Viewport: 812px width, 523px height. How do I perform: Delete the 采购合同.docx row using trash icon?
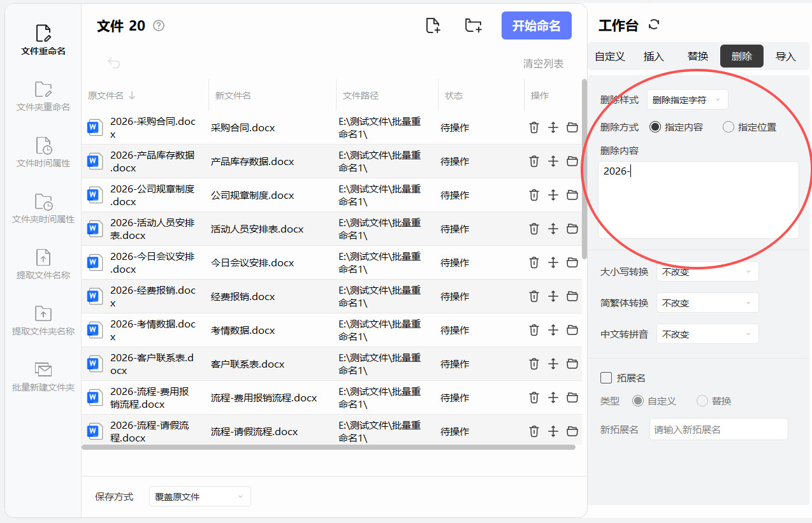(x=534, y=127)
